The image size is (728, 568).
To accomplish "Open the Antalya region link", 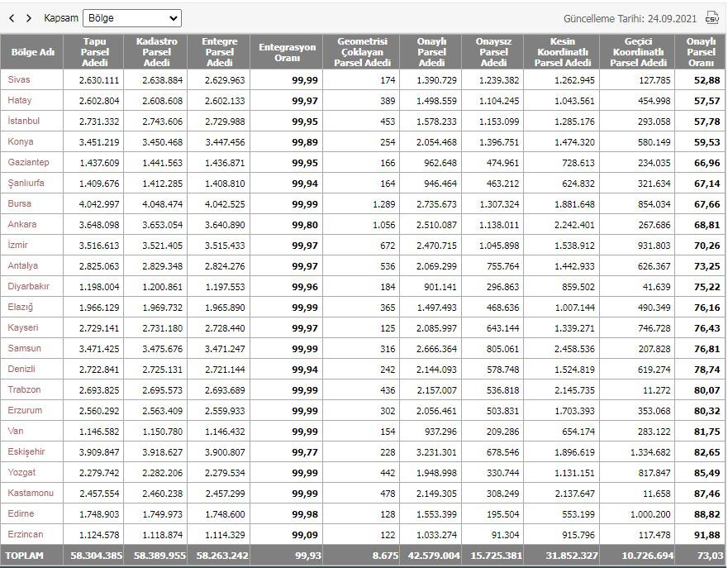I will 23,265.
